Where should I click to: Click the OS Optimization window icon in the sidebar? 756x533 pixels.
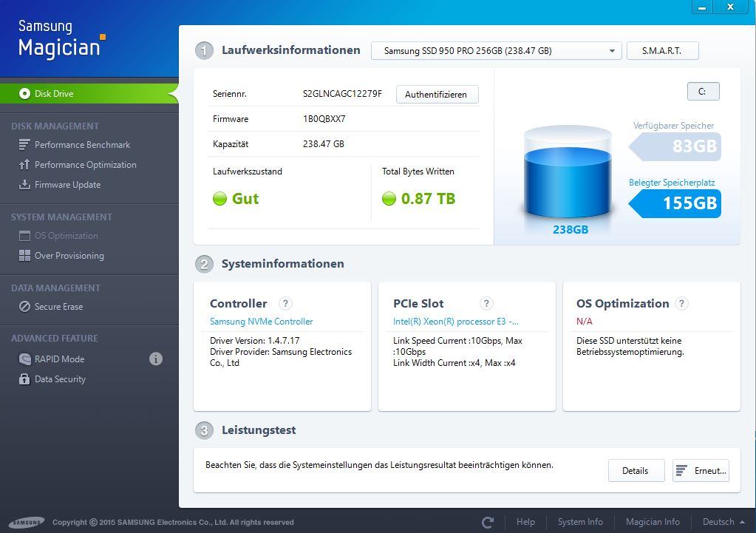[x=24, y=236]
